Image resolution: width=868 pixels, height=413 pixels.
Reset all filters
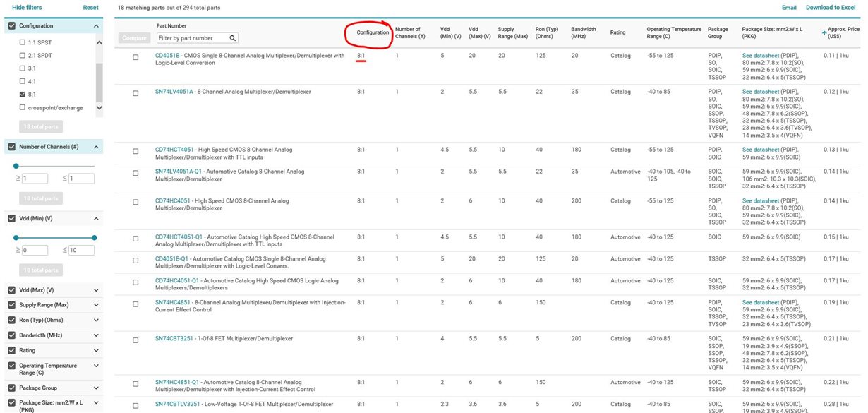tap(91, 7)
